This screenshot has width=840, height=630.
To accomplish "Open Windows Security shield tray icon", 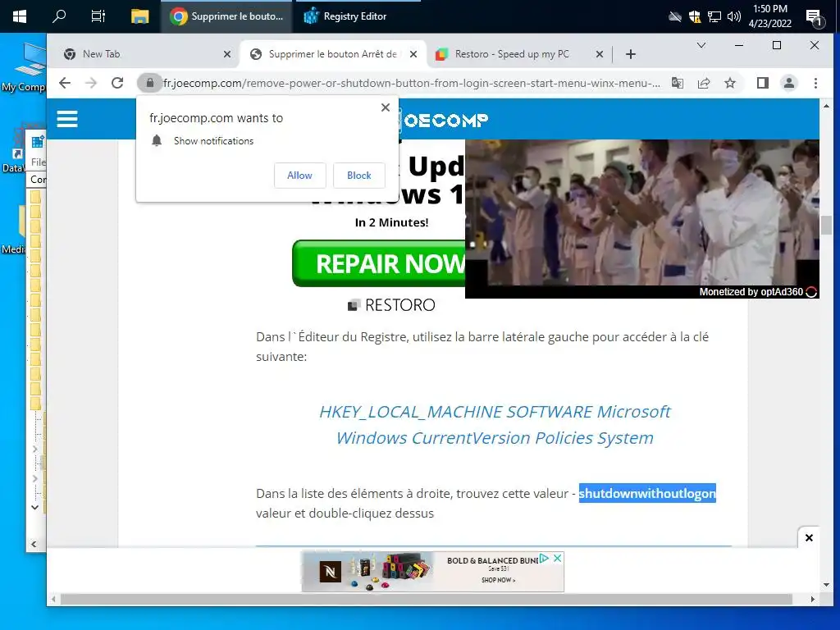I will pos(694,16).
